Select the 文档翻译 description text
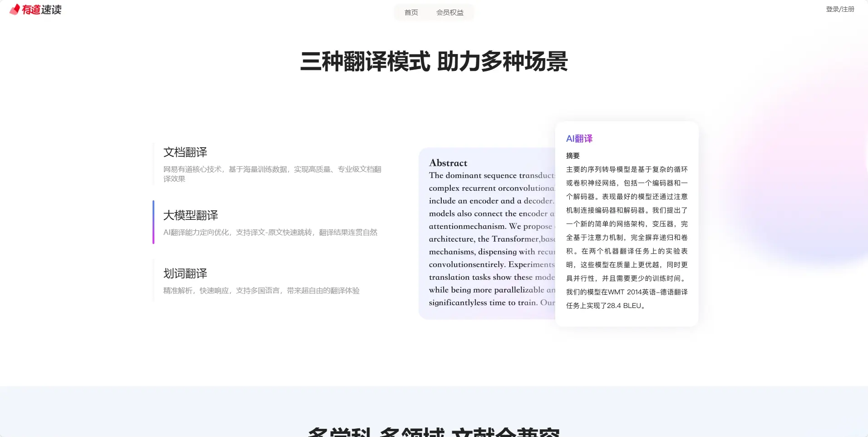This screenshot has width=868, height=437. (x=272, y=174)
